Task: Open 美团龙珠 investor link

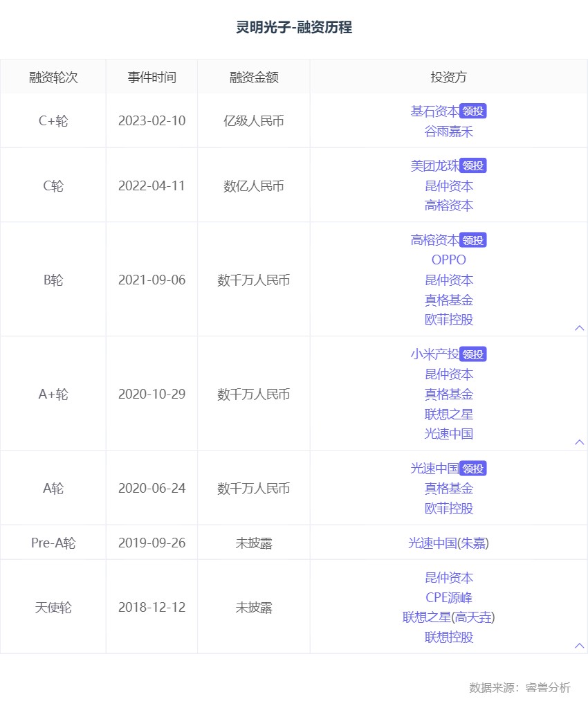Action: pyautogui.click(x=435, y=165)
